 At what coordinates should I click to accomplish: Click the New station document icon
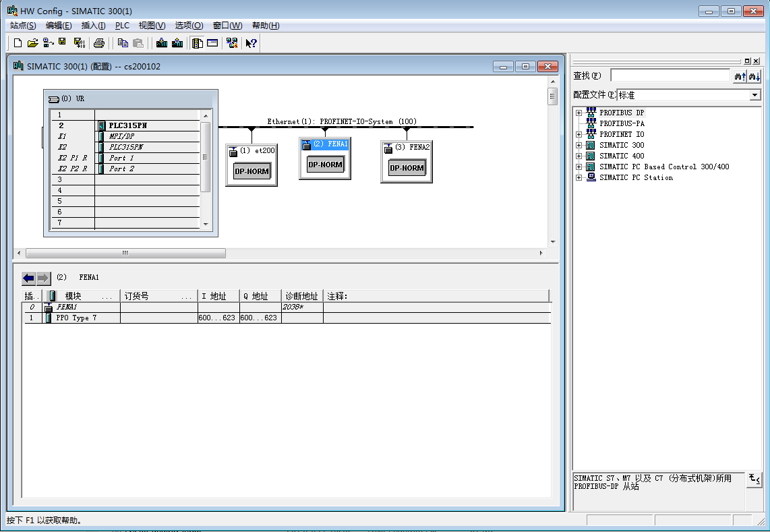point(18,43)
